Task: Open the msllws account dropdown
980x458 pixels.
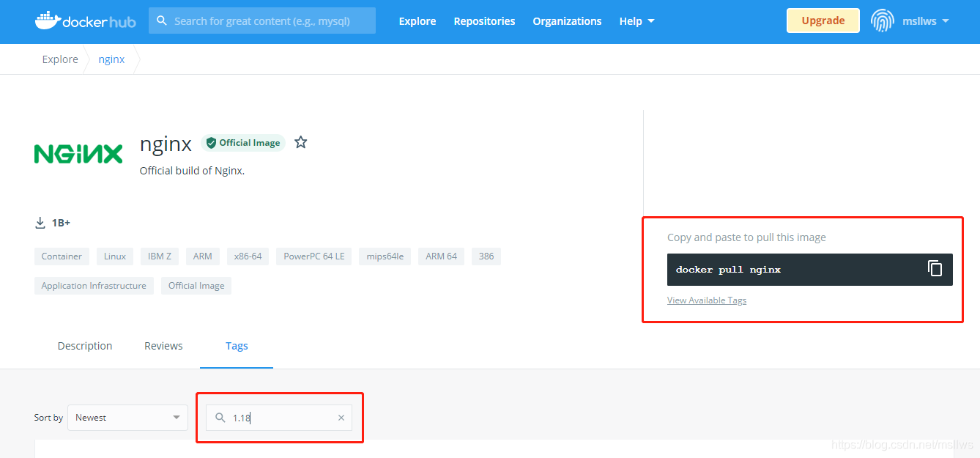Action: point(924,21)
